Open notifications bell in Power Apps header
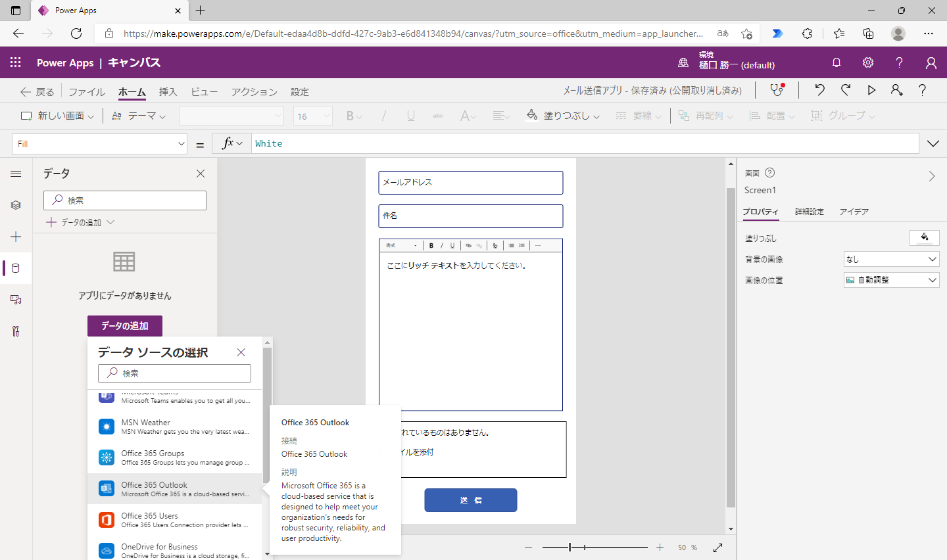Image resolution: width=947 pixels, height=560 pixels. coord(837,62)
